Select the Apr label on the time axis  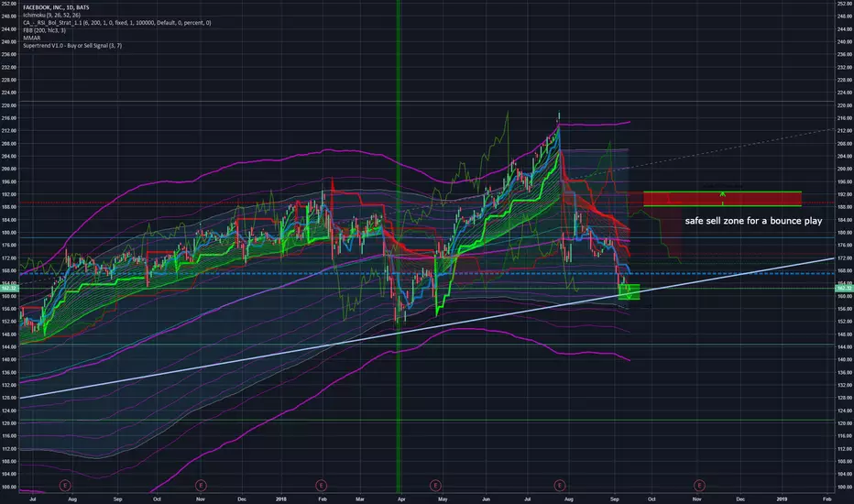[400, 499]
